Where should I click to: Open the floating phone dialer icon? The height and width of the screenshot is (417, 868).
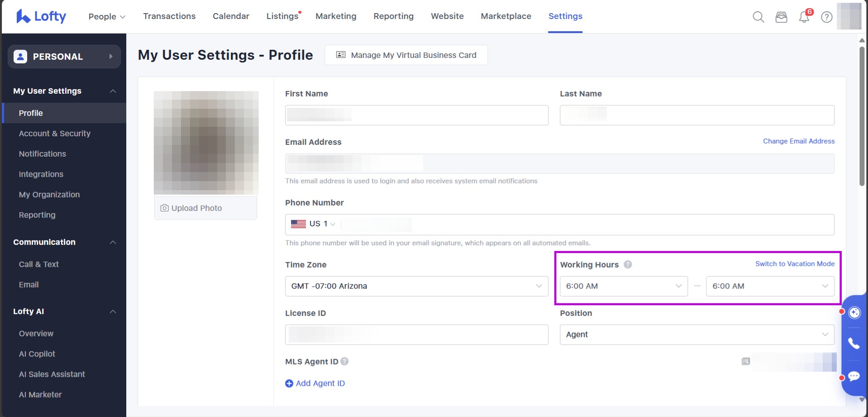coord(854,344)
